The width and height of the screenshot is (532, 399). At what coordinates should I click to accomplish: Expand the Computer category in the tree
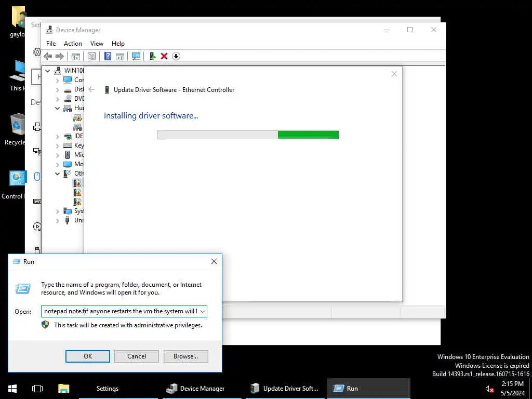[57, 81]
